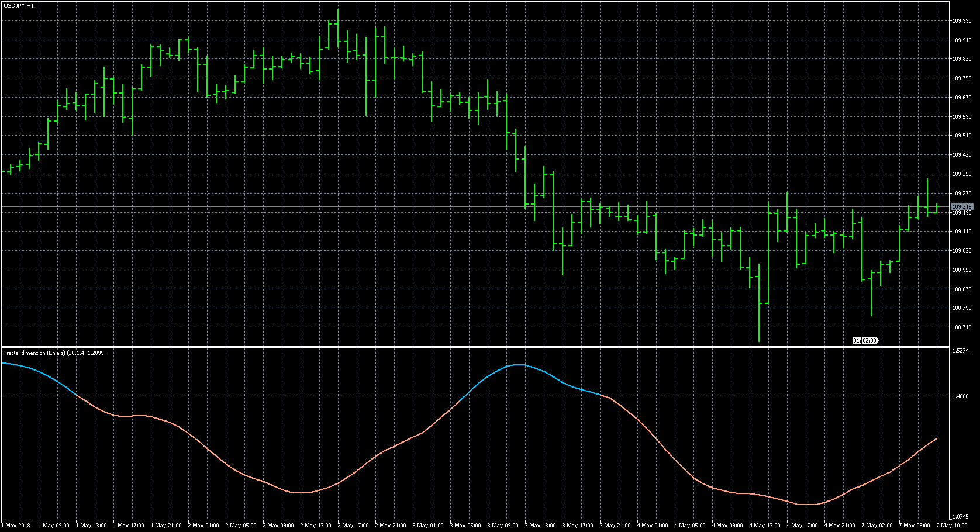This screenshot has height=532, width=980.
Task: Select the '3 May 17:00' time label
Action: click(578, 526)
